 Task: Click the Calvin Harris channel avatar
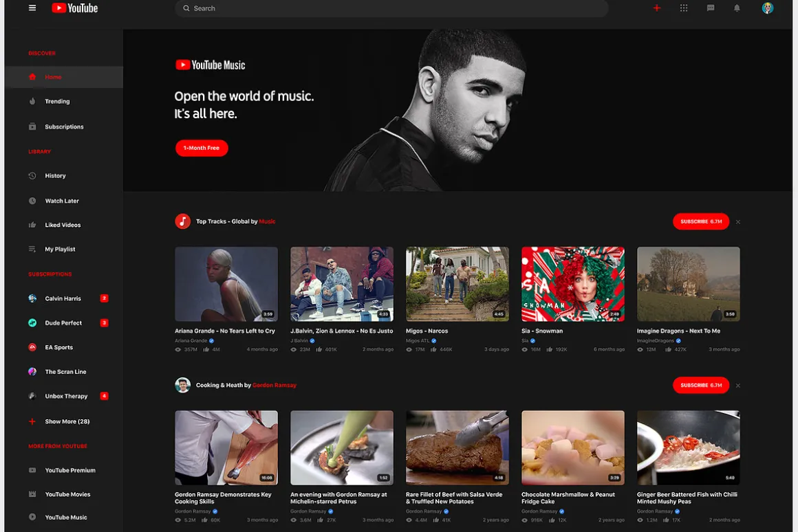tap(32, 298)
